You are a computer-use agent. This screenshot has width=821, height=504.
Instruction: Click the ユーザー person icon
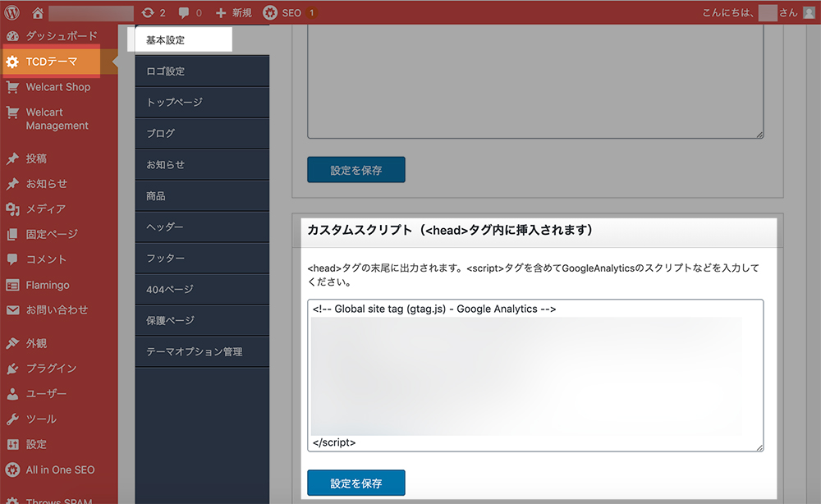click(12, 393)
